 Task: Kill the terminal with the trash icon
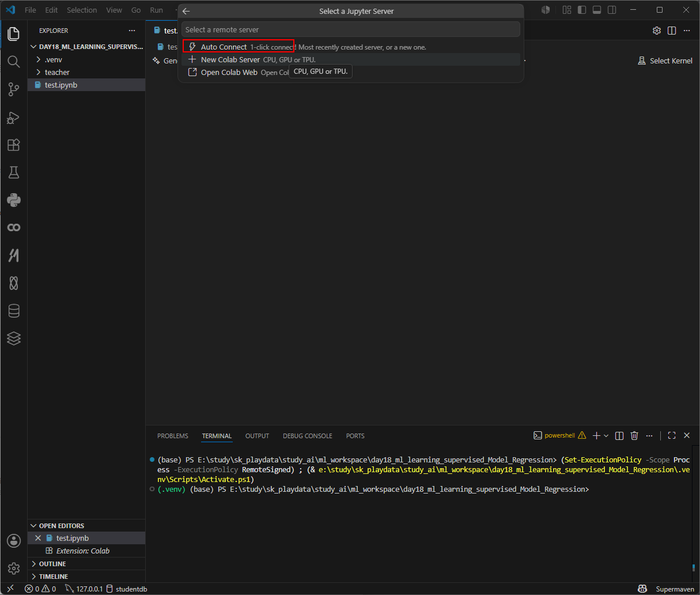[634, 435]
